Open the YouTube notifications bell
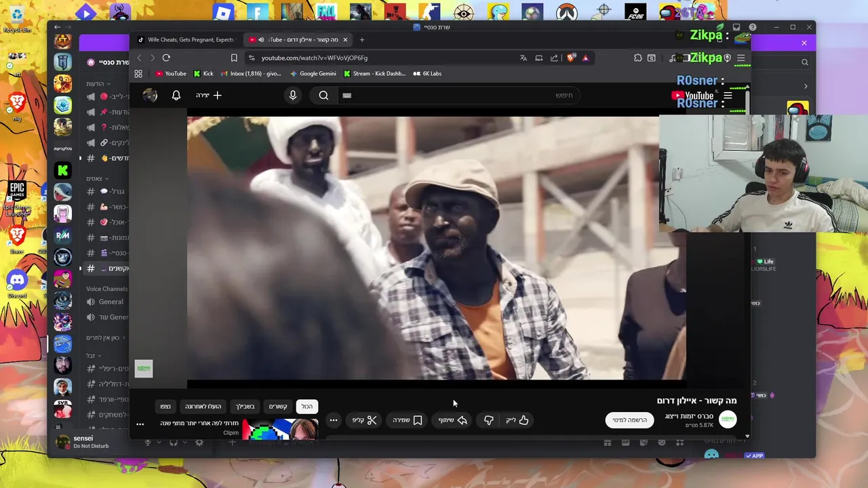Screen dimensions: 868x488 pos(176,96)
